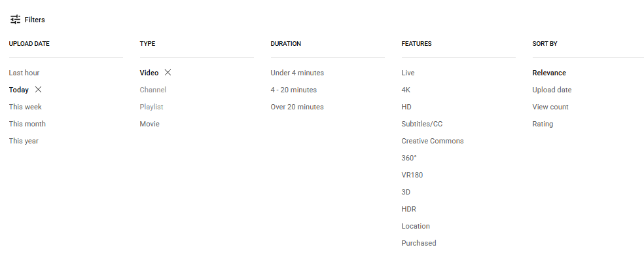644x262 pixels.
Task: Sort results by View count
Action: pyautogui.click(x=550, y=107)
